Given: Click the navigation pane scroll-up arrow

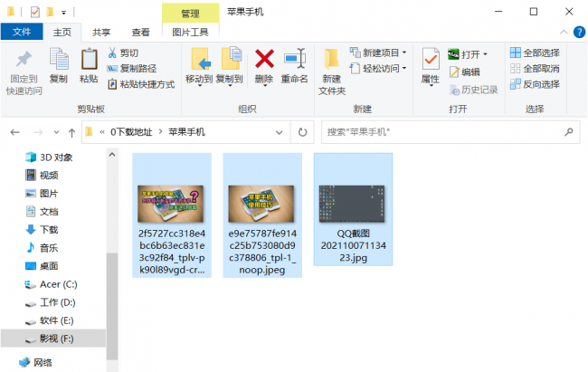Looking at the screenshot, I should coord(112,154).
